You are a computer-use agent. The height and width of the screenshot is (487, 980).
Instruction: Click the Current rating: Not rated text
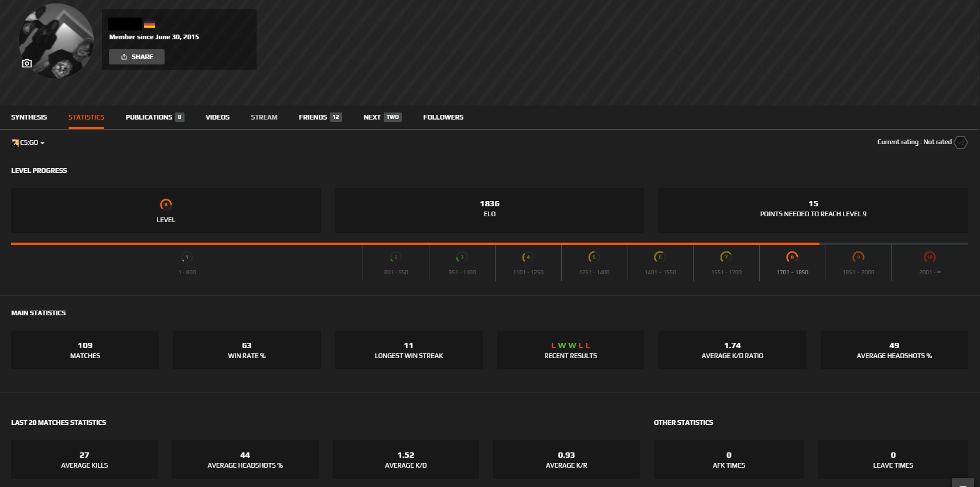tap(914, 142)
